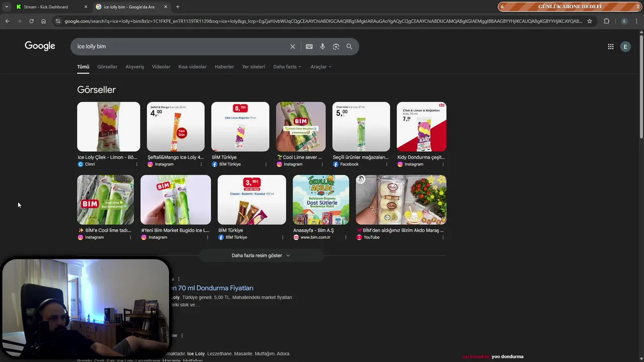Expand the Daha fazla menu
This screenshot has width=644, height=362.
pos(287,66)
